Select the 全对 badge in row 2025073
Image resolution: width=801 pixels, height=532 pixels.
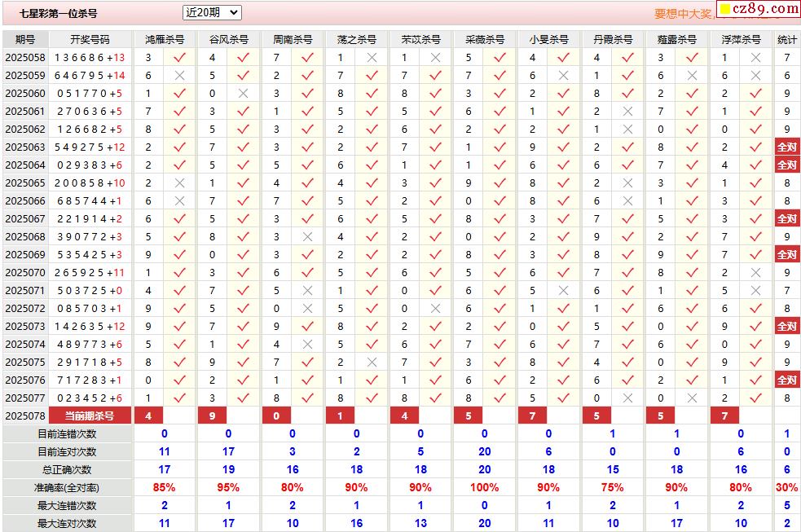(786, 326)
